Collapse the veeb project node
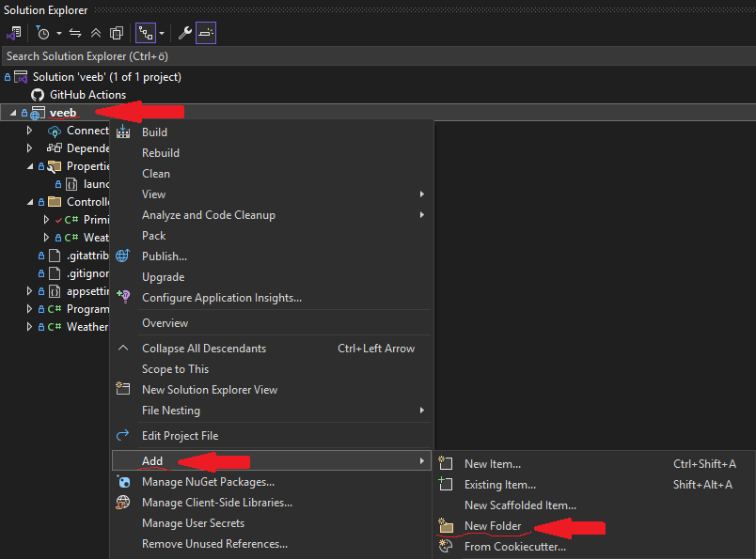This screenshot has width=756, height=559. pyautogui.click(x=12, y=113)
